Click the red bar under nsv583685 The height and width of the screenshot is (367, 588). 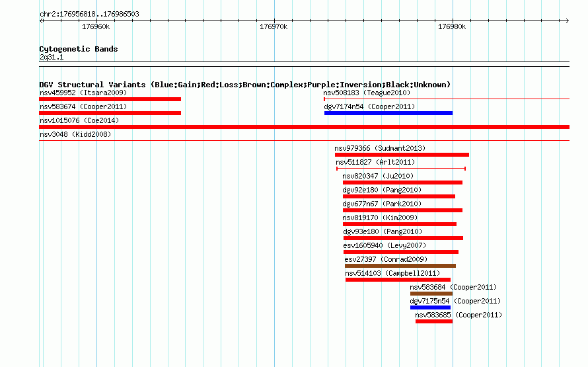[434, 321]
